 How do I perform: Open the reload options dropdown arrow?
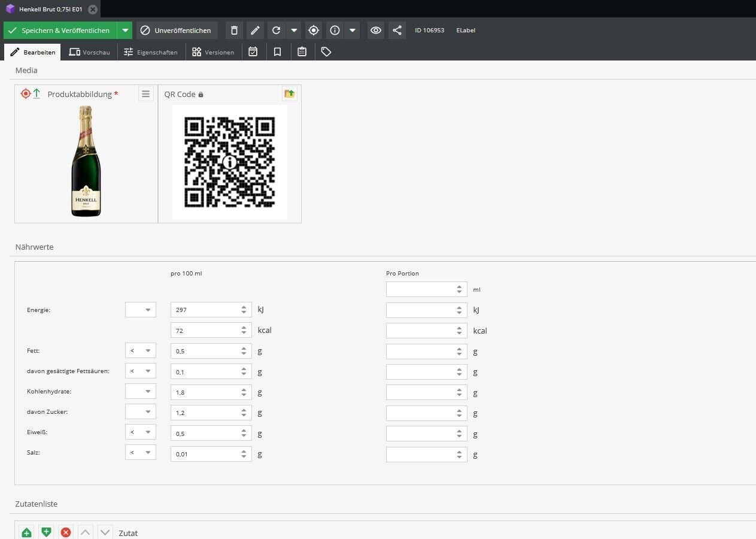(293, 31)
